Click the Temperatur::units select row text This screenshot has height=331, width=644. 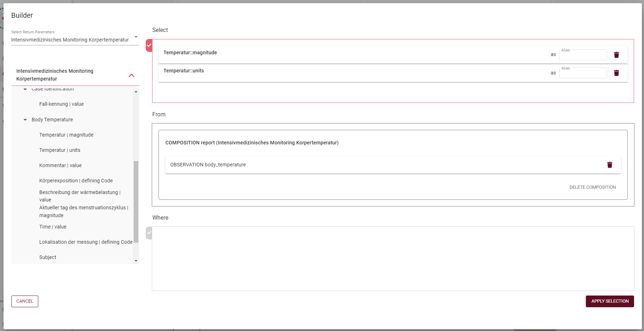[x=184, y=71]
